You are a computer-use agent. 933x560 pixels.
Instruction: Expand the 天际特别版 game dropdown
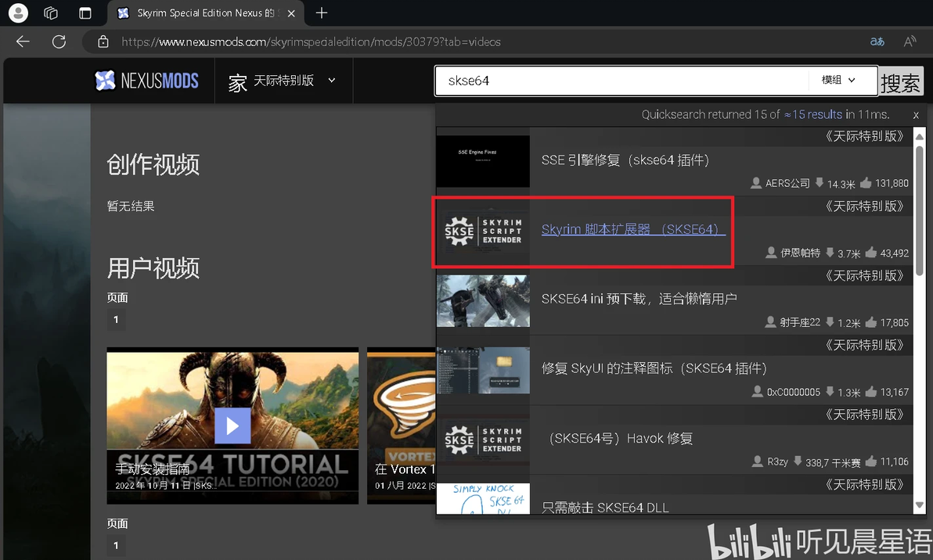point(282,81)
